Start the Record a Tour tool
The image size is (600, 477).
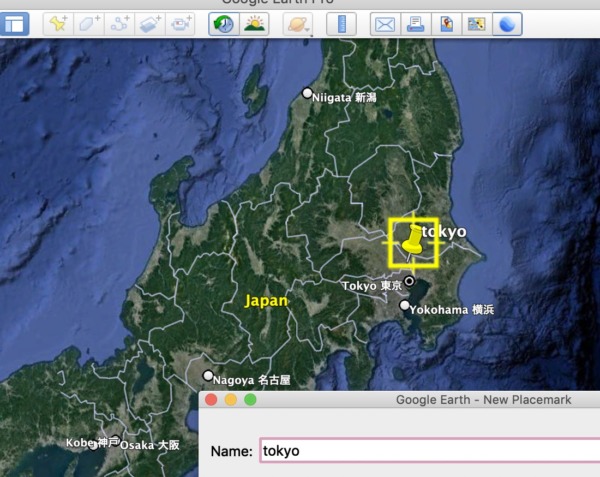point(181,24)
